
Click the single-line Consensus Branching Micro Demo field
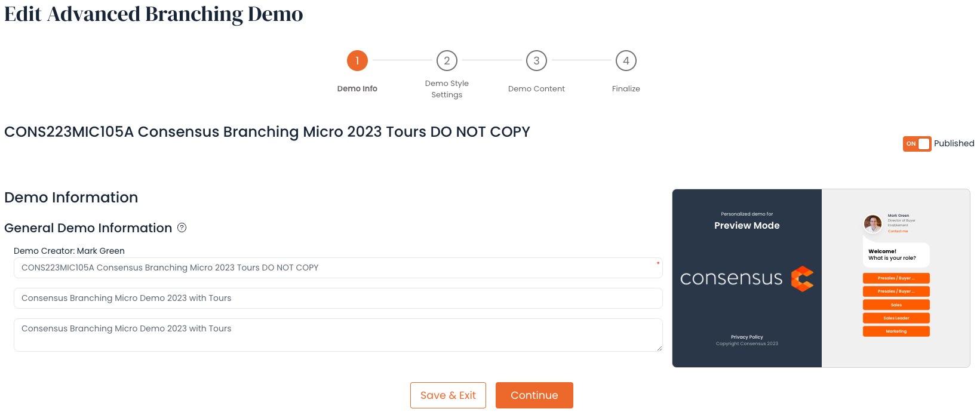tap(338, 298)
